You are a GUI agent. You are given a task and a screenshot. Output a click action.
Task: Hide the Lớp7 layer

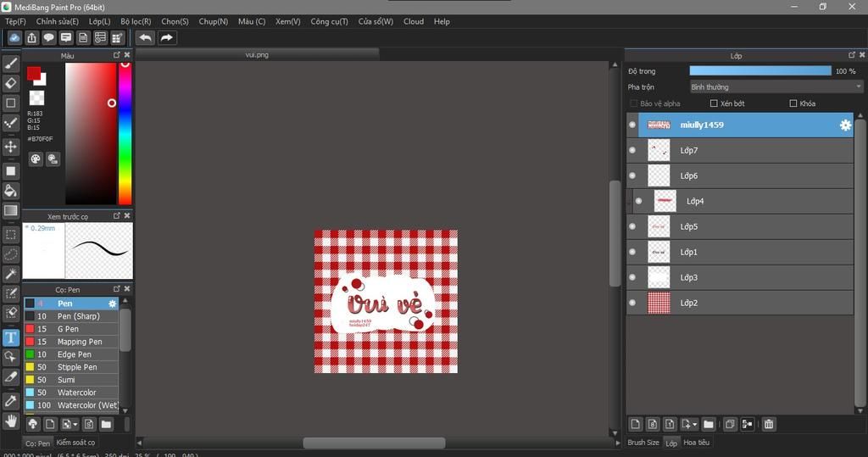click(632, 150)
